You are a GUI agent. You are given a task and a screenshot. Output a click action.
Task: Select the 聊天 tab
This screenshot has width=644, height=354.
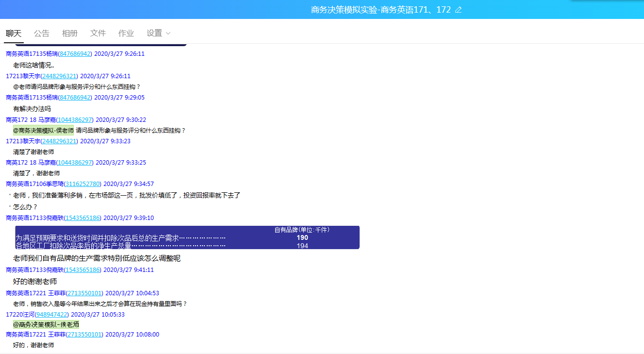[x=14, y=33]
